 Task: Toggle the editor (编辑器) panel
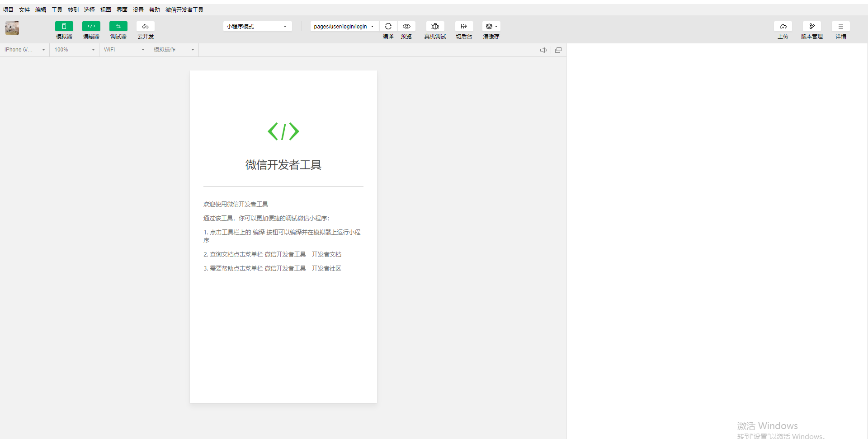tap(91, 26)
